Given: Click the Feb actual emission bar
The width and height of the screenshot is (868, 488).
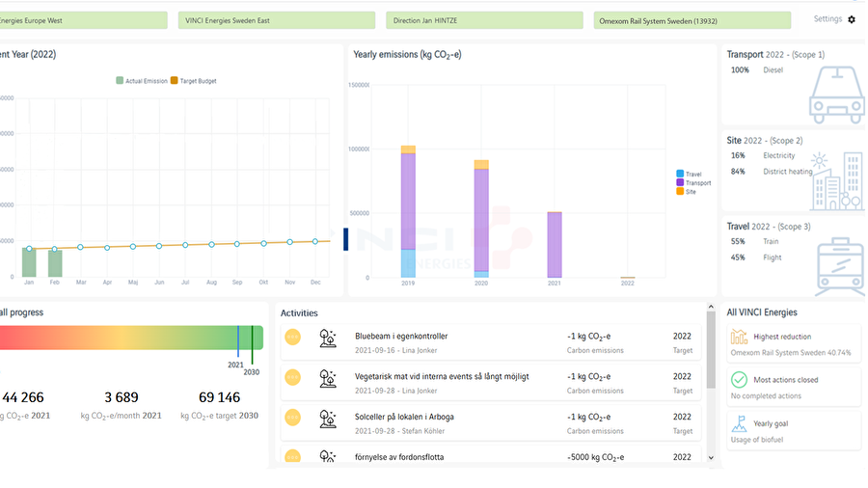Looking at the screenshot, I should tap(55, 263).
